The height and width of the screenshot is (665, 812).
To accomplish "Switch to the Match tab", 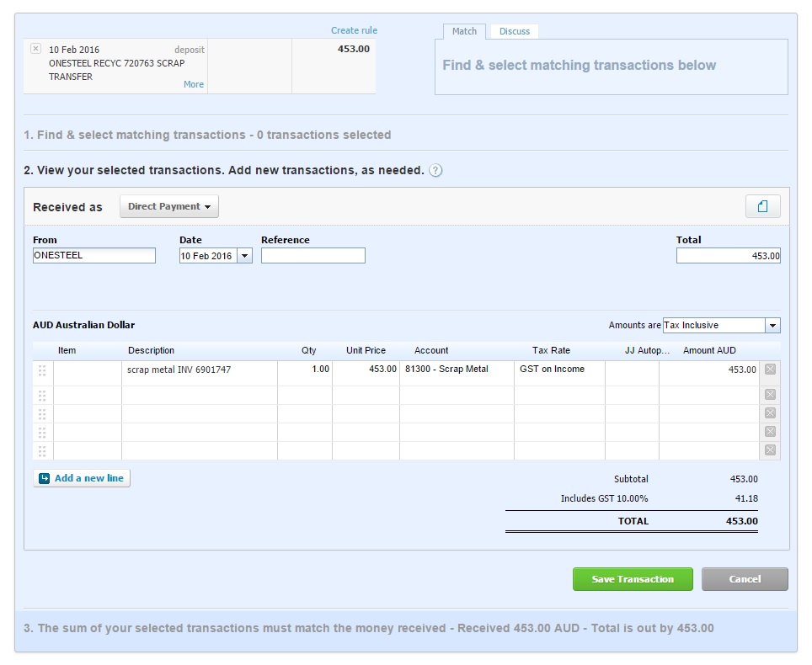I will tap(464, 31).
